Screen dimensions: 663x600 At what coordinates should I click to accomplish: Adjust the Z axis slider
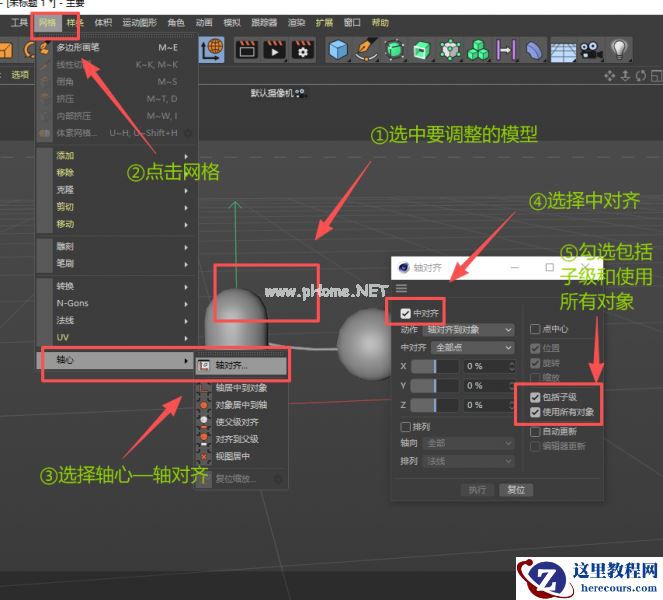click(x=435, y=405)
